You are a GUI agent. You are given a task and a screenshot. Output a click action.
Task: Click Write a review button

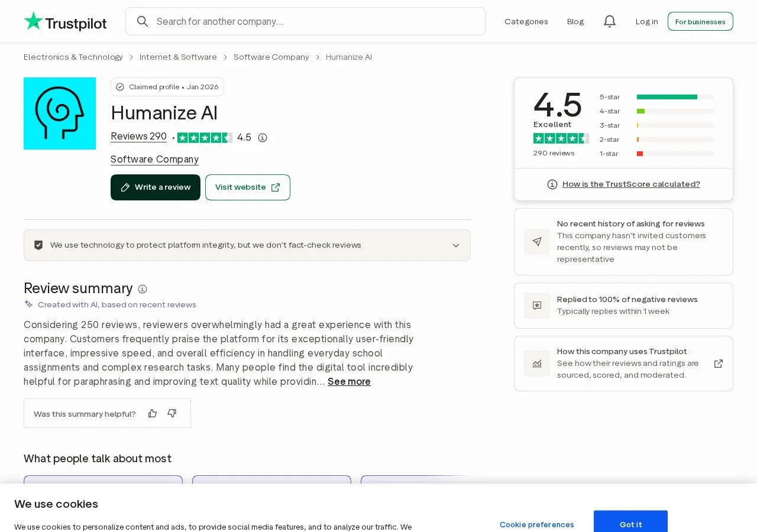point(156,187)
